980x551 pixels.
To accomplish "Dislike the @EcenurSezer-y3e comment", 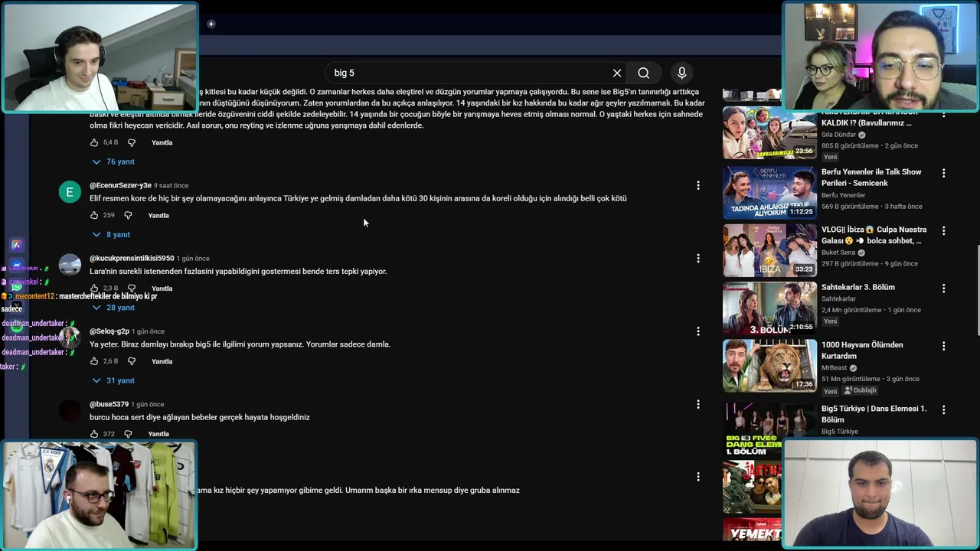I will (128, 215).
